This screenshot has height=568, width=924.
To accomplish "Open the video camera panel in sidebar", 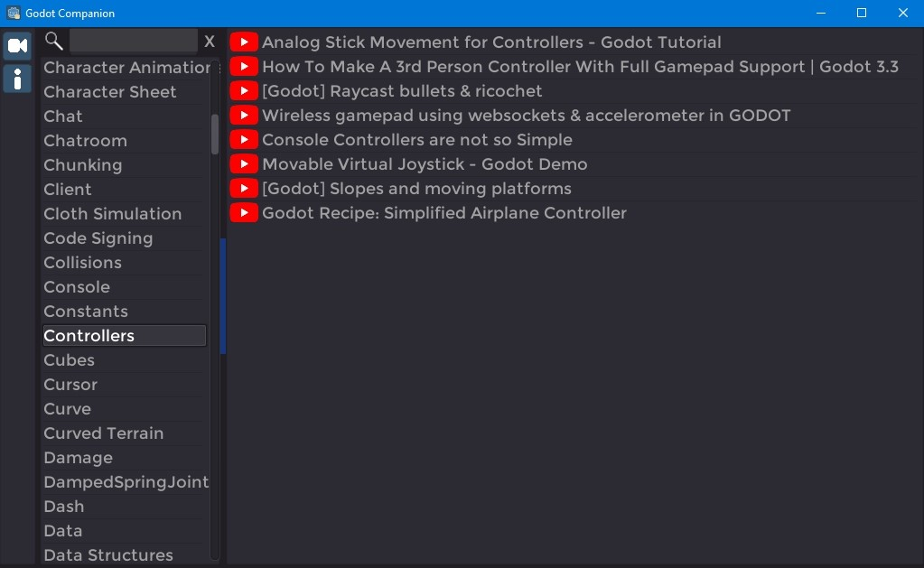I will click(x=17, y=43).
